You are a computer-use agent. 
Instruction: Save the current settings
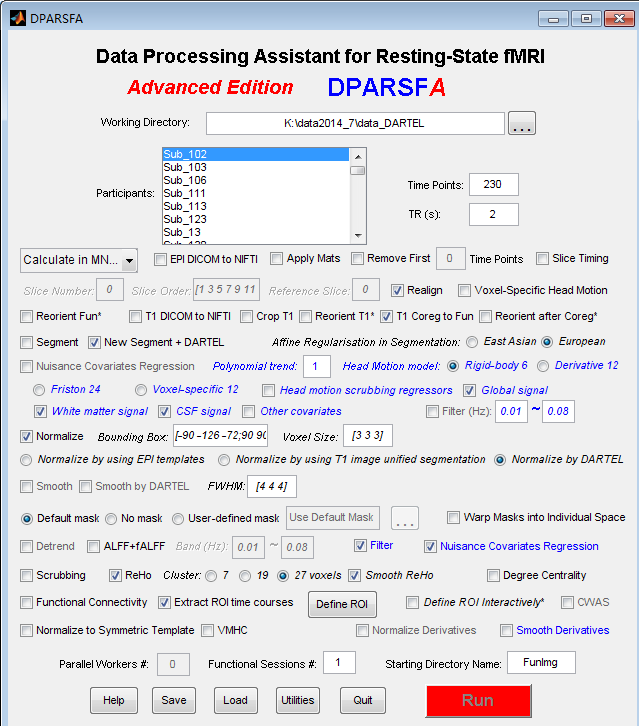[174, 700]
